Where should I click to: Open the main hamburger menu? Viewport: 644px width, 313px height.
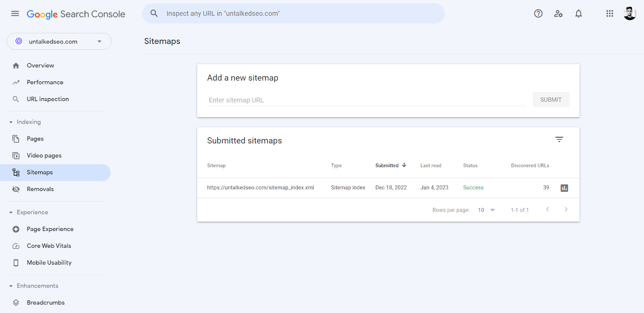[15, 14]
